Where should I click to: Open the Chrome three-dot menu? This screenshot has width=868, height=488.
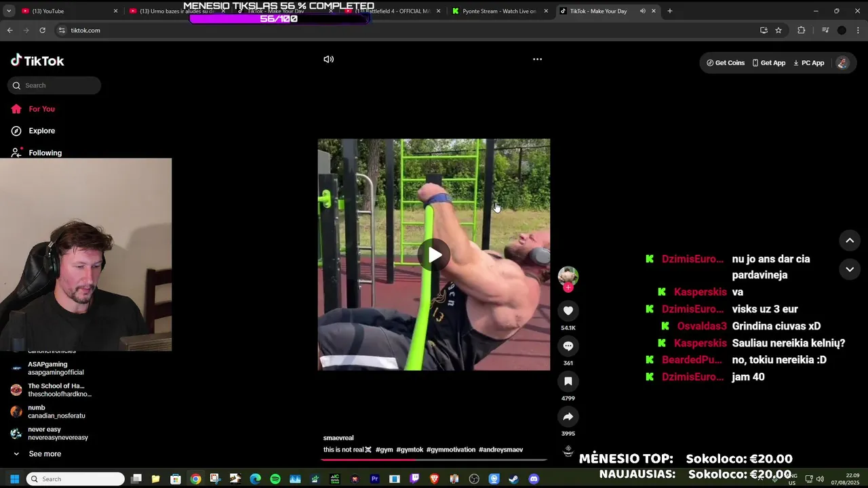859,30
